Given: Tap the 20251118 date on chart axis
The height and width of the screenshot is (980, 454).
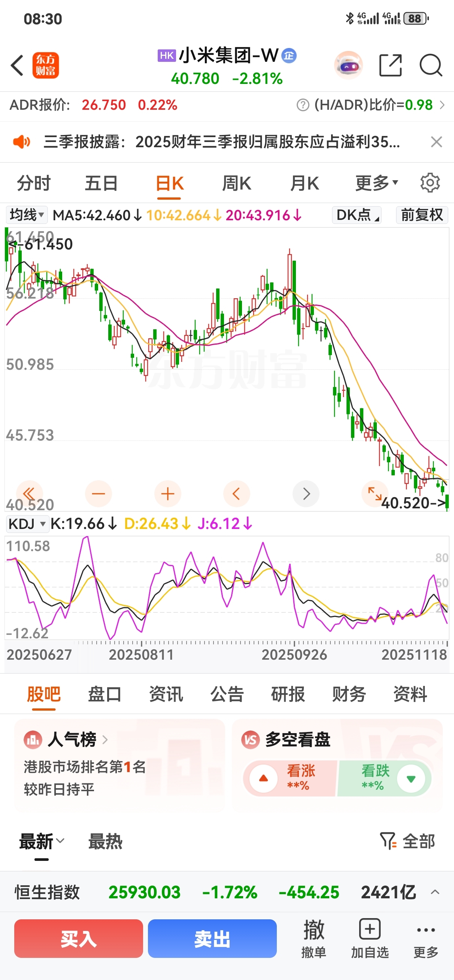Looking at the screenshot, I should click(414, 655).
